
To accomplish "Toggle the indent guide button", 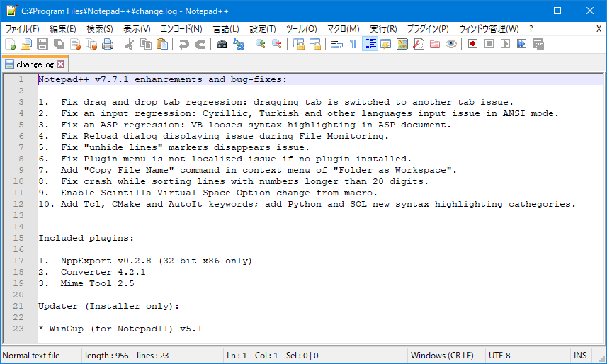I will pos(370,44).
